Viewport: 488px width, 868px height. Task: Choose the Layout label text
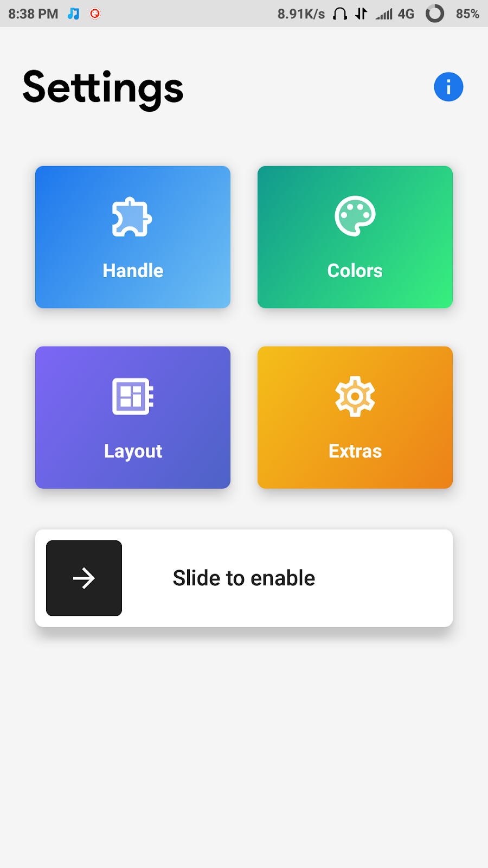133,451
